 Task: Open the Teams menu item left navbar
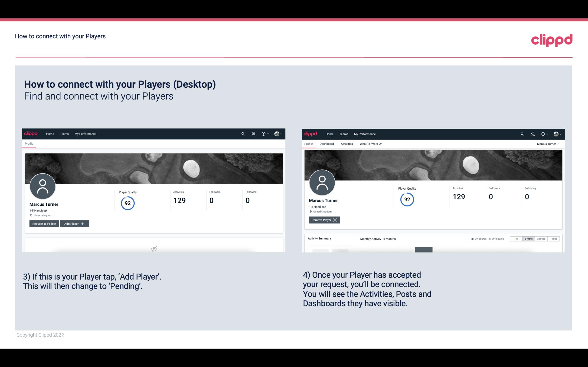[x=64, y=134]
